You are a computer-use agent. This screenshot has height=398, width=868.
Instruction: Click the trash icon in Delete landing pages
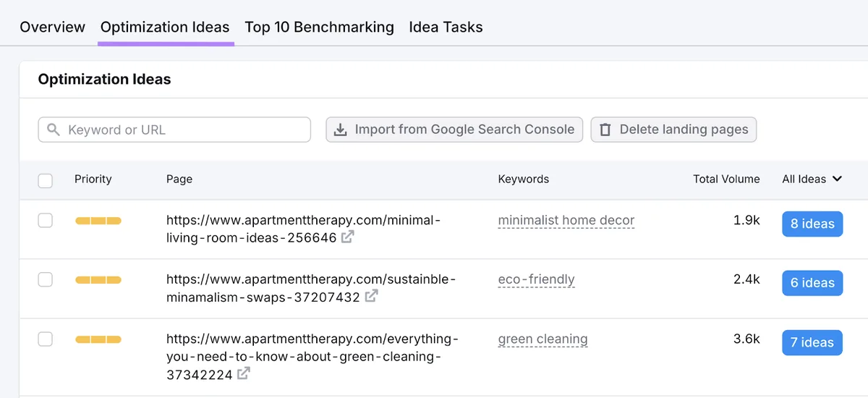click(x=605, y=130)
